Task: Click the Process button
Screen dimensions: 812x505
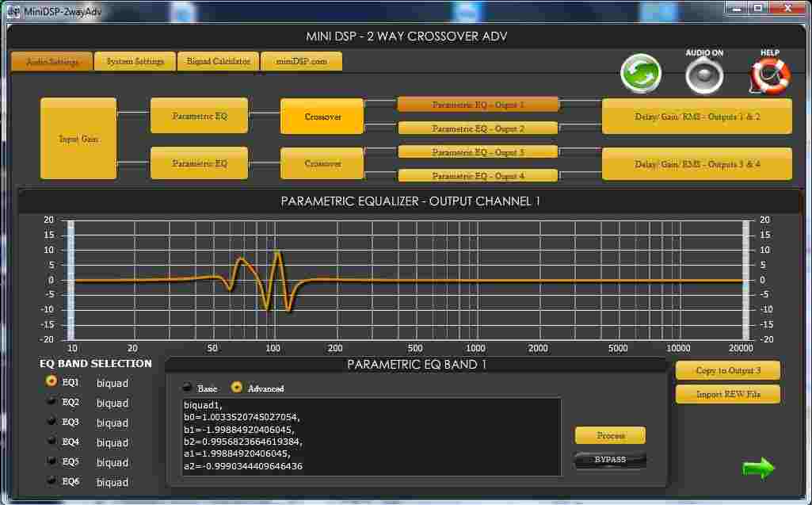Action: click(x=610, y=435)
